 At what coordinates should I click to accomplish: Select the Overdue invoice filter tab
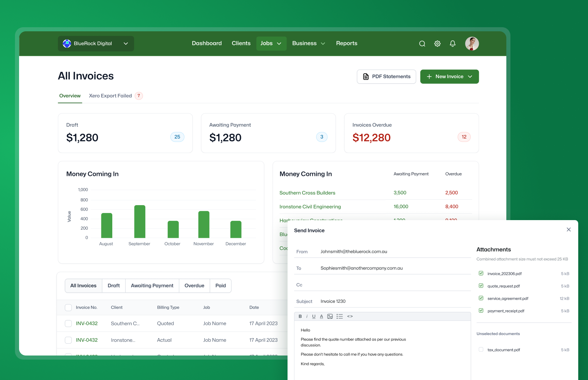pos(194,285)
